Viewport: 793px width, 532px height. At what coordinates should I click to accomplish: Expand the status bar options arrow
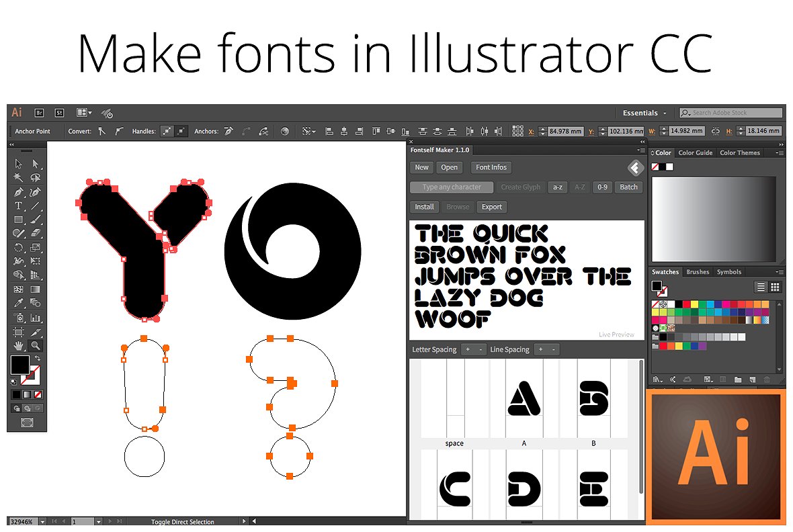pyautogui.click(x=244, y=521)
